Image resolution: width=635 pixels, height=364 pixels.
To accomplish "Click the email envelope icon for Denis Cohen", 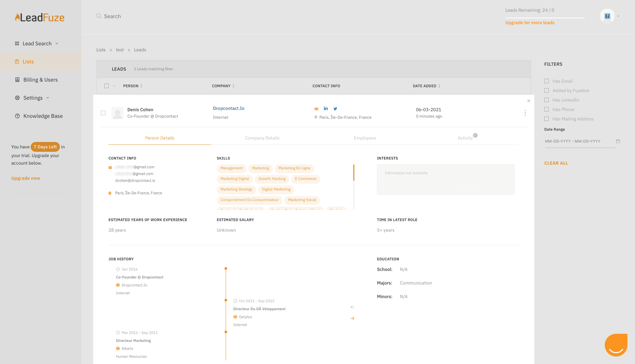I will pos(316,109).
